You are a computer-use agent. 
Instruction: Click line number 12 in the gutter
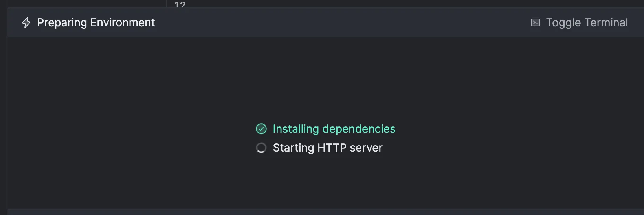tap(180, 4)
